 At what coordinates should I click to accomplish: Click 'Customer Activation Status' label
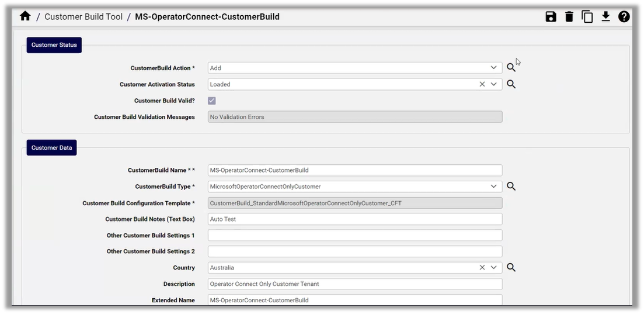pos(157,84)
